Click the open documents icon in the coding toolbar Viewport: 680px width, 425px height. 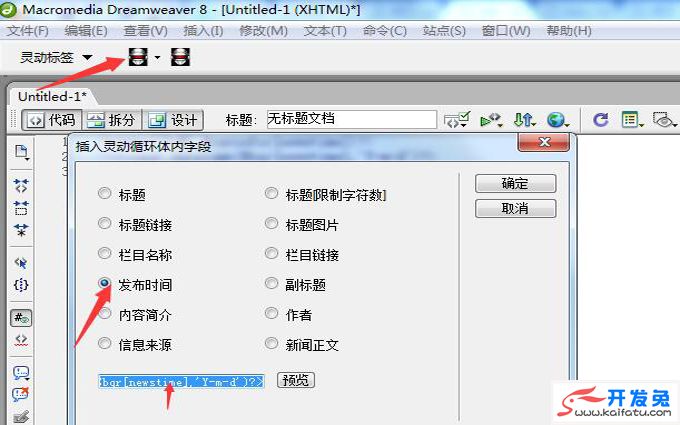[x=21, y=152]
